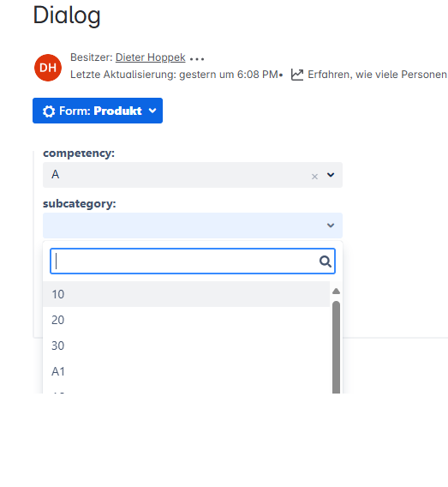This screenshot has height=487, width=448.
Task: Click the gear icon on Form button
Action: click(x=49, y=111)
